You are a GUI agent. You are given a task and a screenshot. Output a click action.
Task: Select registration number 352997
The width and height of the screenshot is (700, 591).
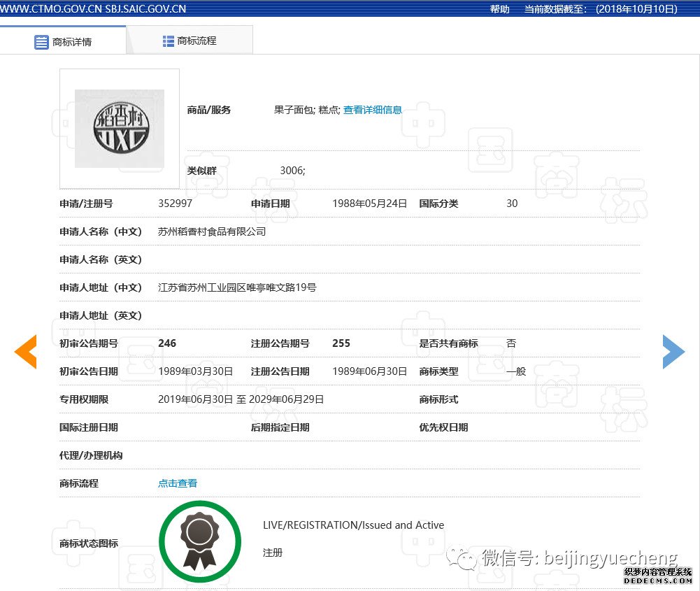coord(175,204)
